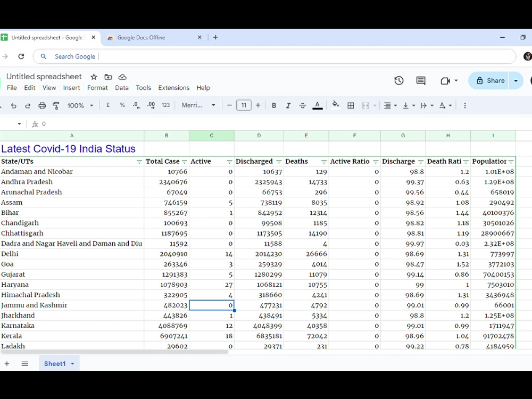Click the Move to folder icon
532x399 pixels.
pyautogui.click(x=108, y=77)
